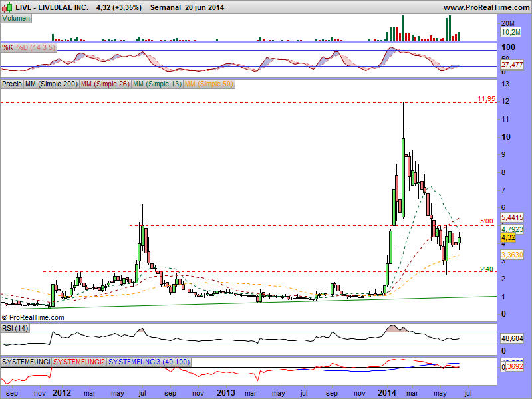Click the blue SYSTEMFUNGI3 (40 100) label
This screenshot has width=532, height=399.
click(x=149, y=362)
